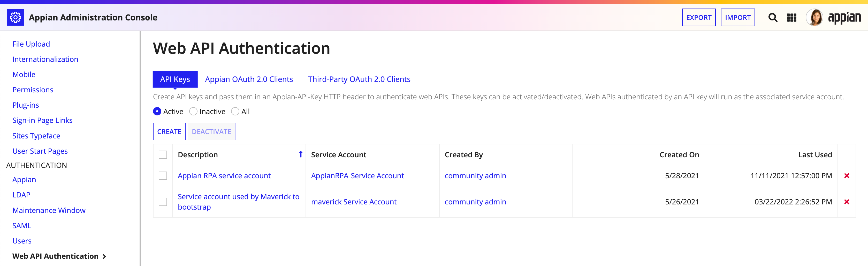Viewport: 868px width, 266px height.
Task: Click chevron beside Web API Authentication
Action: [104, 256]
